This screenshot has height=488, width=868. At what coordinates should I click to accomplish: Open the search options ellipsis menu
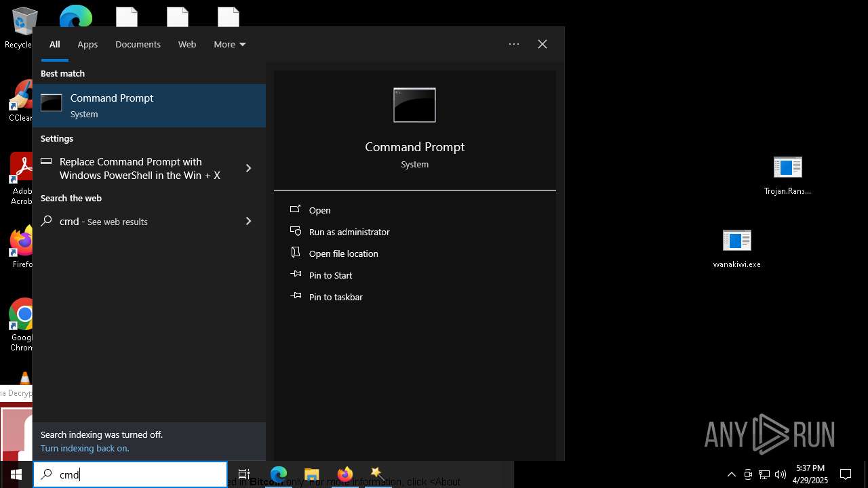coord(514,44)
